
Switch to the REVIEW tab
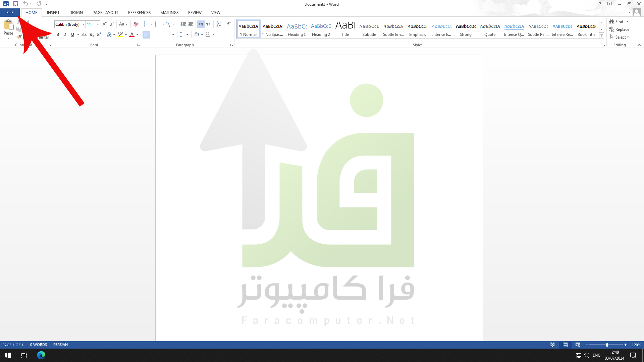[195, 13]
